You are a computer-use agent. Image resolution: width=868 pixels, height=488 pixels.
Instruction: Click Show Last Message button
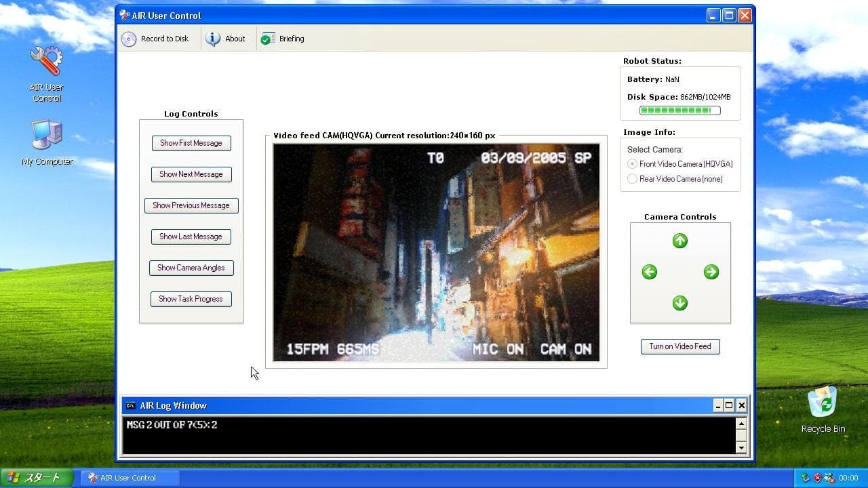191,237
